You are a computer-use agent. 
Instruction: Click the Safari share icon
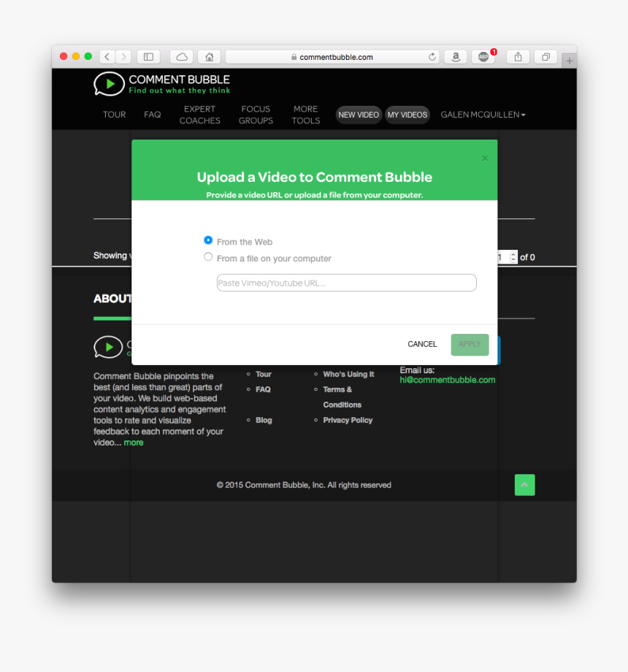click(x=518, y=56)
